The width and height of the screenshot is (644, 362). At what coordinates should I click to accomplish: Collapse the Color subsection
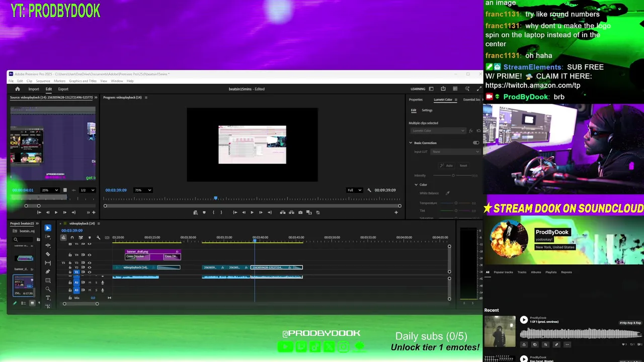(x=416, y=185)
